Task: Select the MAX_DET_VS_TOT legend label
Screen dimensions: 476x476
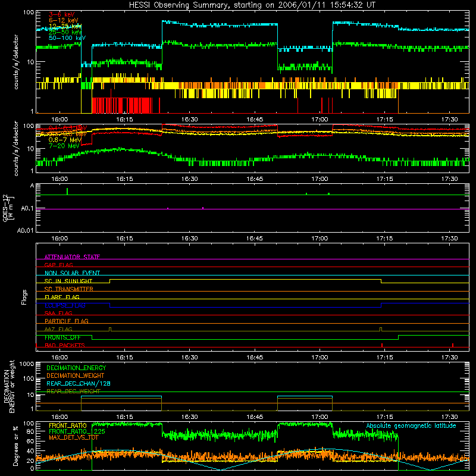Action: click(x=74, y=437)
